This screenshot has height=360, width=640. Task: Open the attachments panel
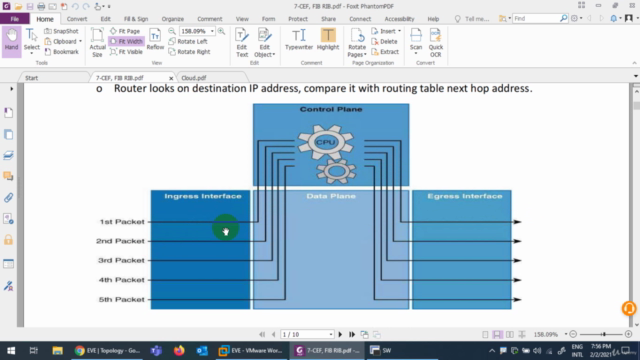[8, 198]
